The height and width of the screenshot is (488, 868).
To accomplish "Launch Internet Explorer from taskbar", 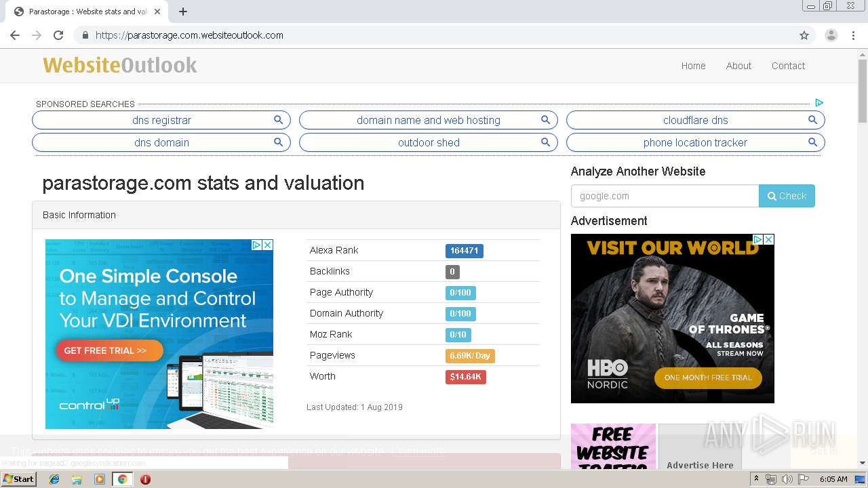I will click(x=54, y=479).
